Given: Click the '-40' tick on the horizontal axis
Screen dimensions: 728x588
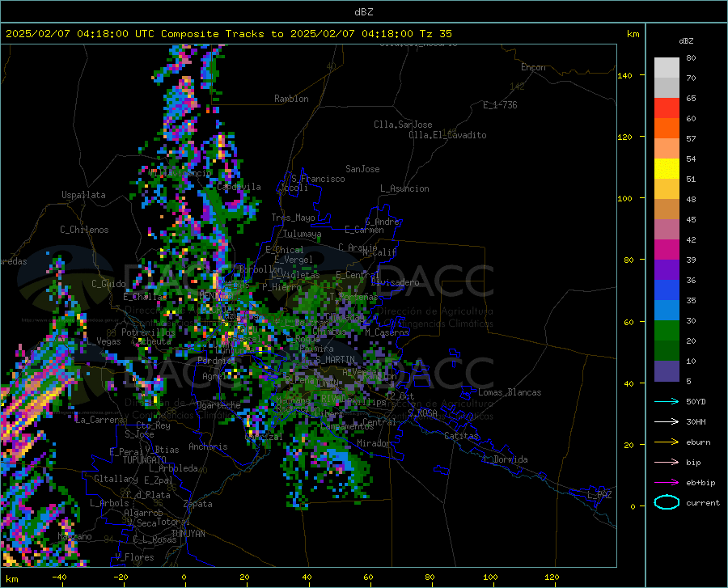Looking at the screenshot, I should [59, 577].
